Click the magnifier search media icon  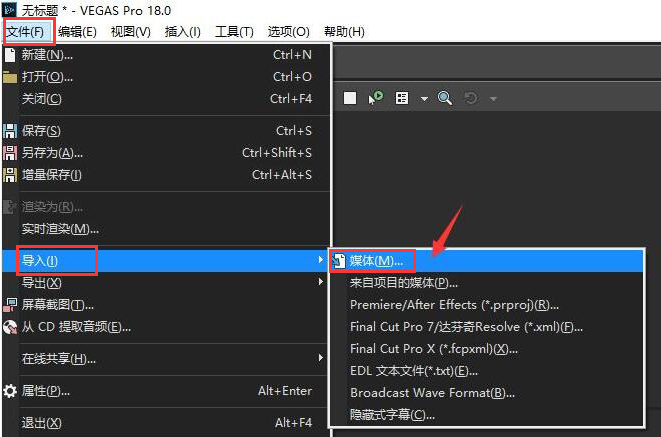point(445,98)
